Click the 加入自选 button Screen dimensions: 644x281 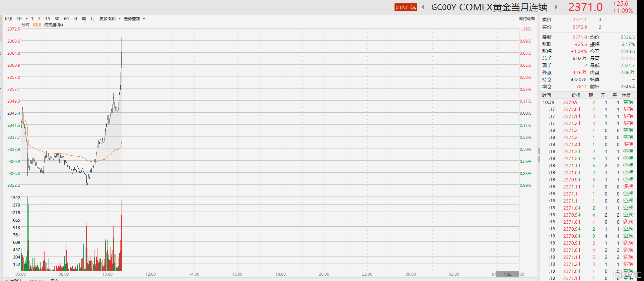tap(406, 7)
